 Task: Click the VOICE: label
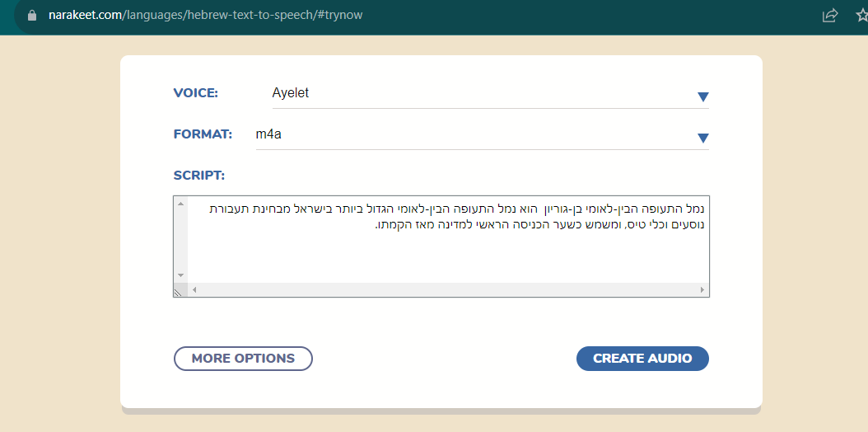(x=196, y=93)
